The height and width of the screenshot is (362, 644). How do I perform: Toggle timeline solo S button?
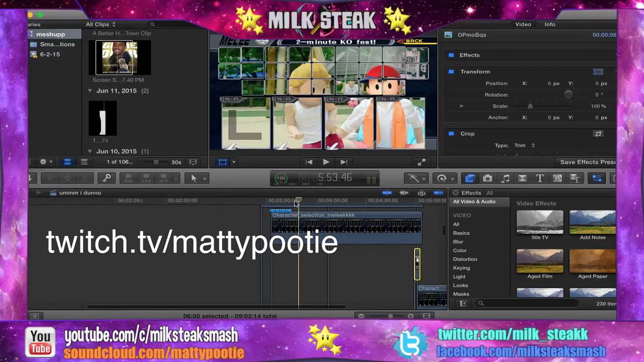click(422, 193)
